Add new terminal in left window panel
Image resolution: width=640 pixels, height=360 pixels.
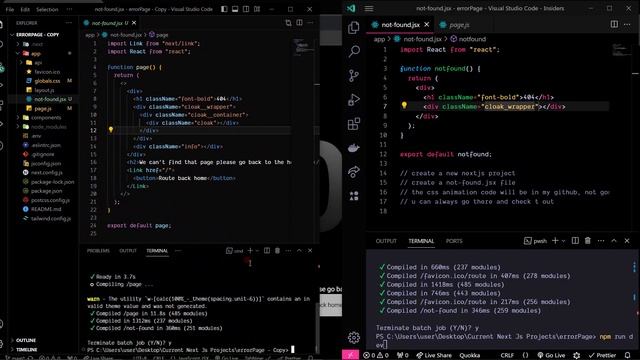(250, 251)
